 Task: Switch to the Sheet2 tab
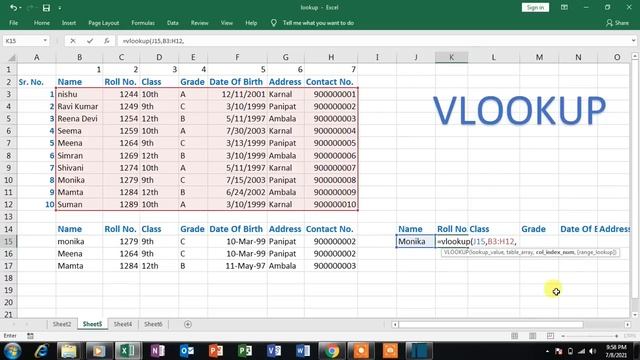[x=62, y=324]
